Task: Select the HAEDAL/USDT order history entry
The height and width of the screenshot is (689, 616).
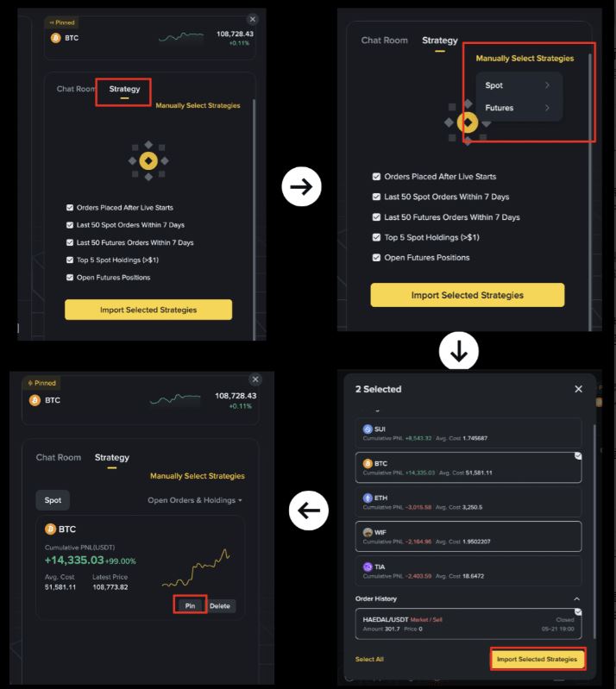Action: [x=468, y=624]
